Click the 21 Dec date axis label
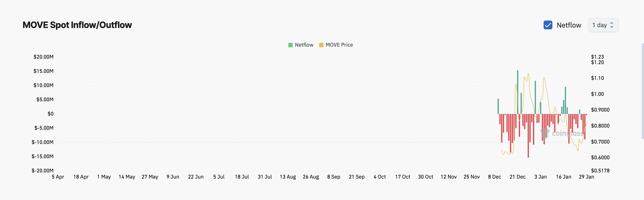Image resolution: width=644 pixels, height=200 pixels. pos(518,177)
